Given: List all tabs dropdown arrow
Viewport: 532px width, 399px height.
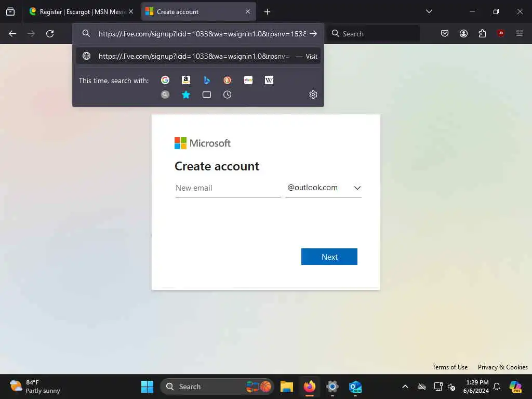Looking at the screenshot, I should pos(429,11).
